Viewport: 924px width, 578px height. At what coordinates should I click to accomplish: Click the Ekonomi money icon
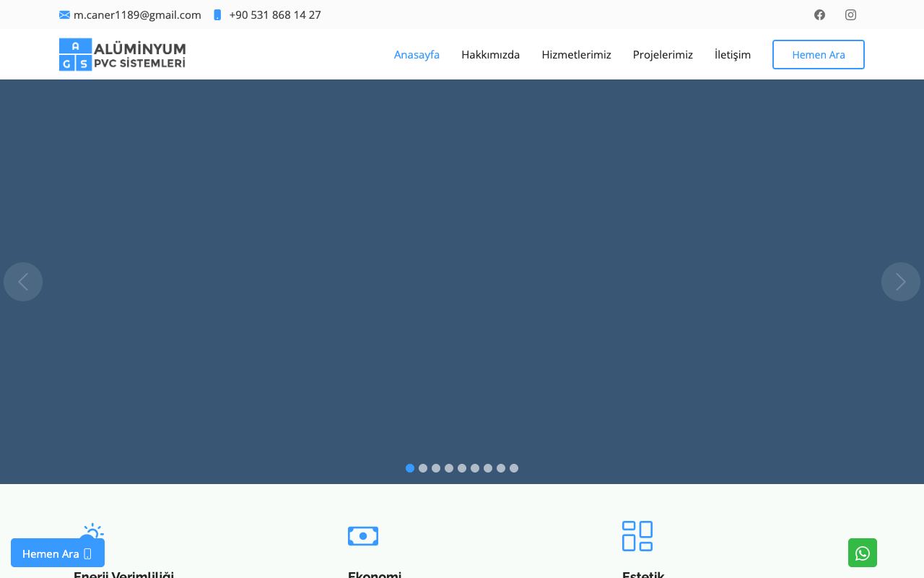[x=363, y=536]
